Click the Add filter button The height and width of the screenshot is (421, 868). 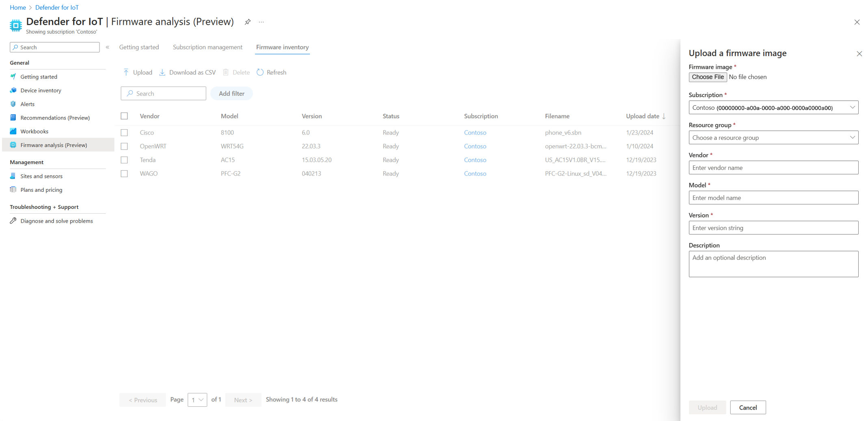click(x=231, y=93)
